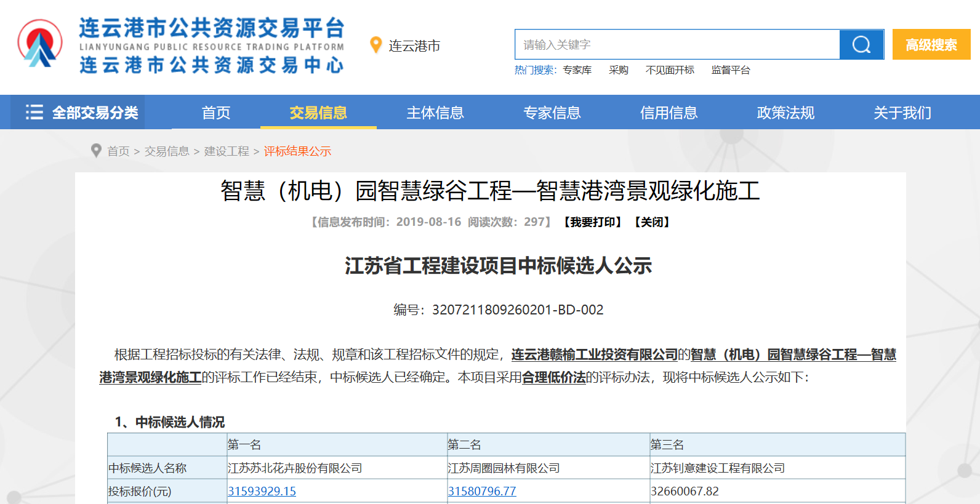The width and height of the screenshot is (980, 504).
Task: Click cell 江苏苏北花卉股份有限公司
Action: coord(295,468)
